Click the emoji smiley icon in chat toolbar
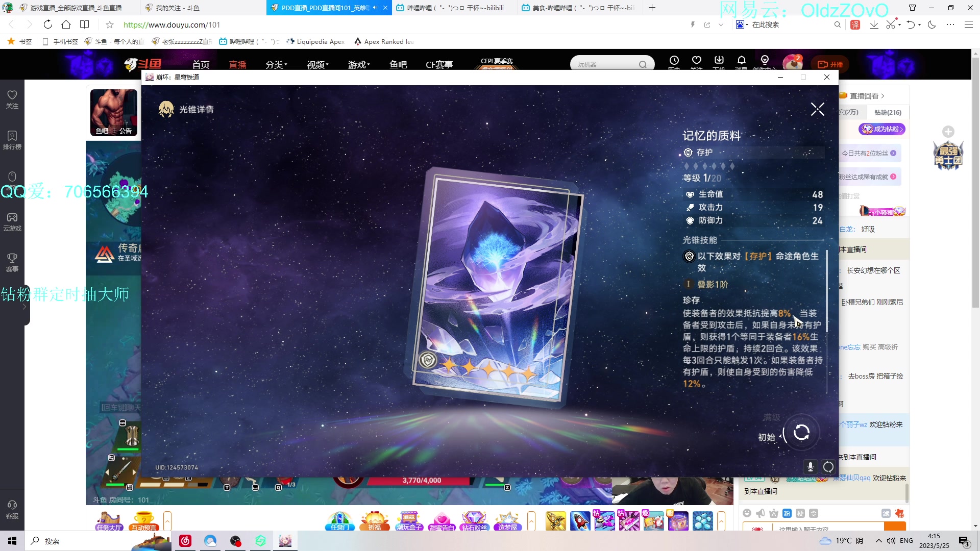980x551 pixels. coord(747,513)
